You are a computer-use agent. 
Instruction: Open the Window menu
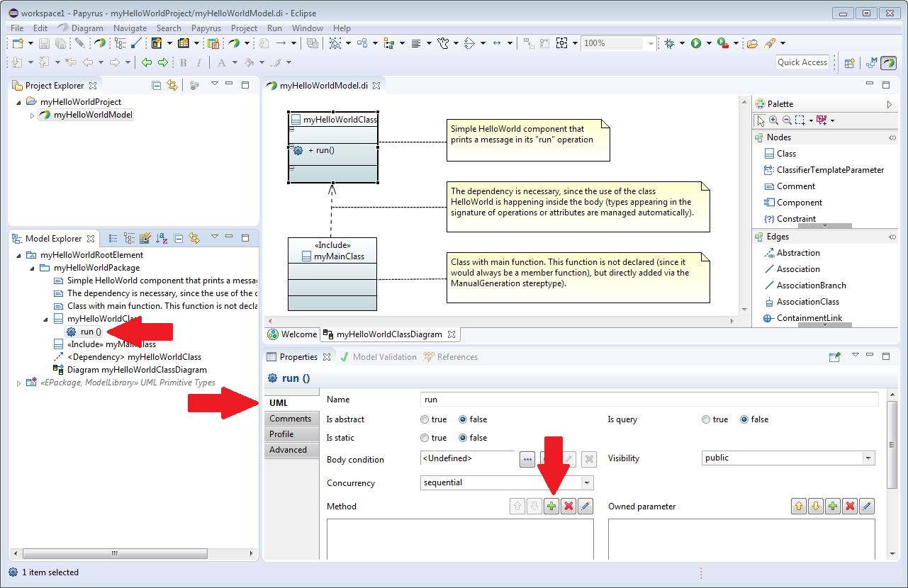[x=308, y=28]
